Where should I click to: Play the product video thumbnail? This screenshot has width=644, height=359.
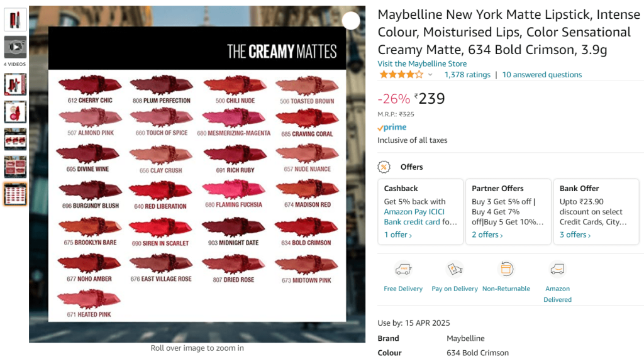pyautogui.click(x=15, y=47)
